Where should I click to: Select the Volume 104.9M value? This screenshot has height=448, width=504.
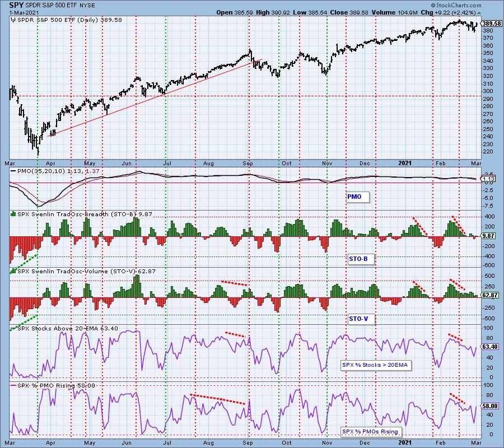click(394, 12)
